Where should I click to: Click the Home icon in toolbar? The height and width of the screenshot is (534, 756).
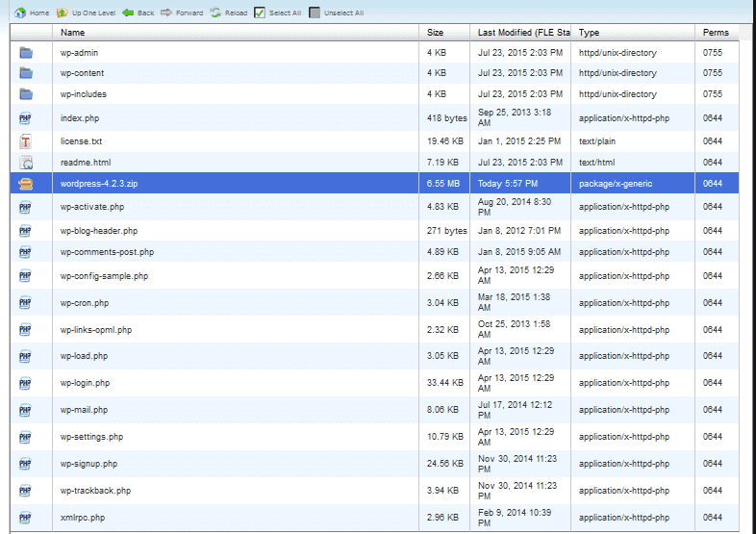[x=20, y=13]
